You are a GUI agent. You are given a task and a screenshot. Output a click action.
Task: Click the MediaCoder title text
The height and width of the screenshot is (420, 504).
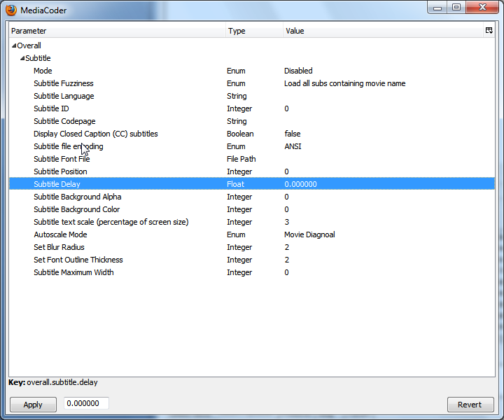pos(43,10)
